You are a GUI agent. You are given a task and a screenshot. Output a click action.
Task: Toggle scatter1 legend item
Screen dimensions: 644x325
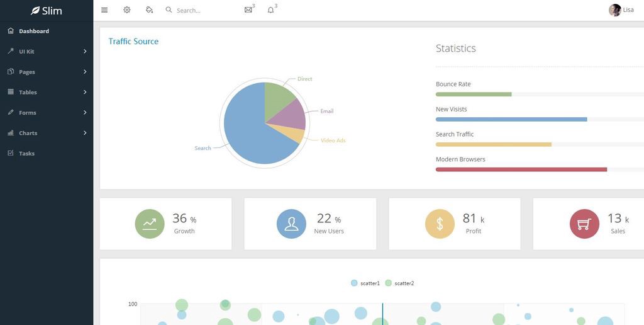coord(365,283)
